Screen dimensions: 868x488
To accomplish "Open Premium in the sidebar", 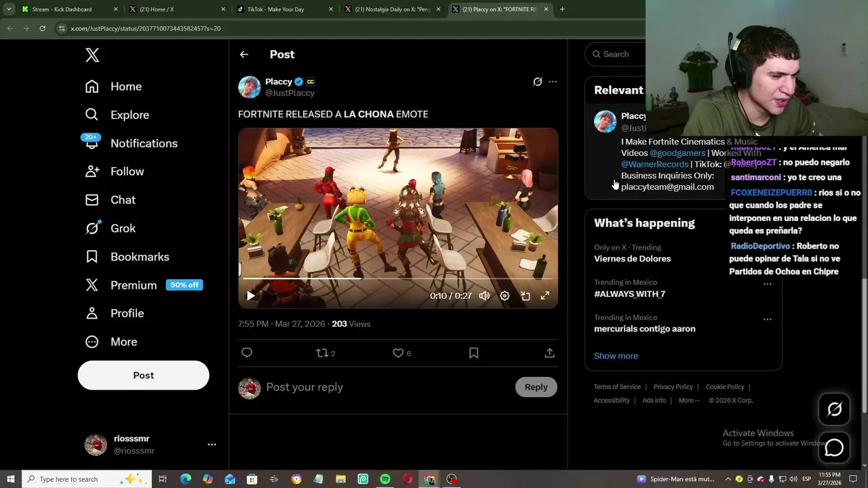I will (143, 285).
